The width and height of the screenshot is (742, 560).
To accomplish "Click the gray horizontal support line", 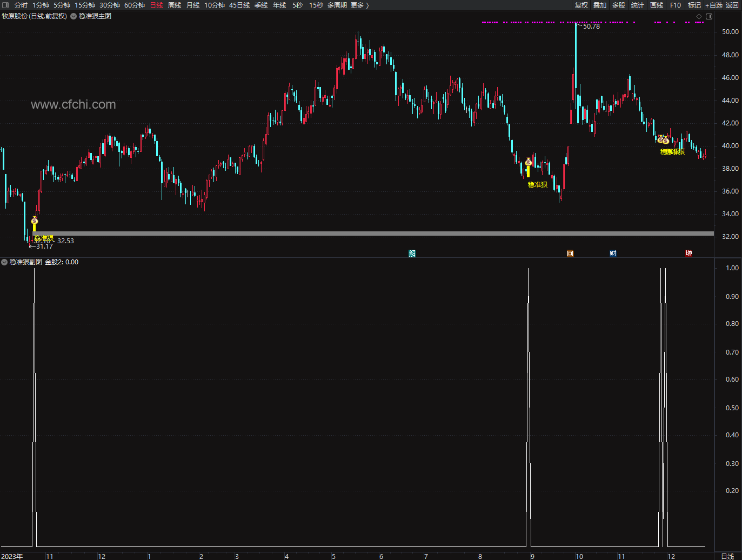I will pos(373,234).
